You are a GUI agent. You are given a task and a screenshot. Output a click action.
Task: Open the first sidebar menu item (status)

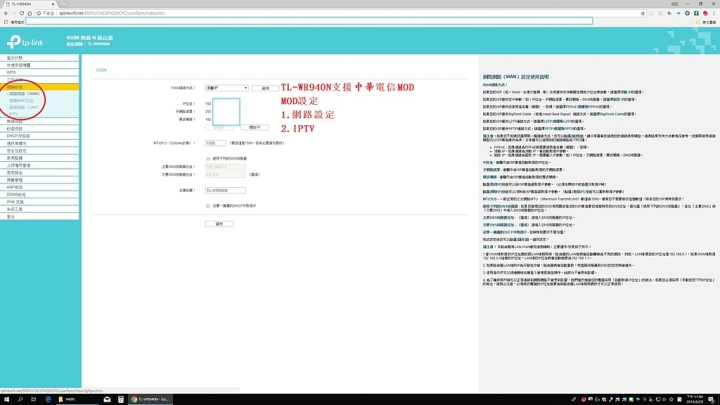coord(39,58)
